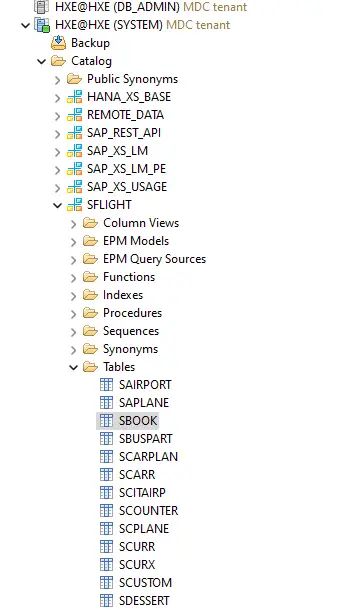Collapse the Tables folder

(74, 367)
